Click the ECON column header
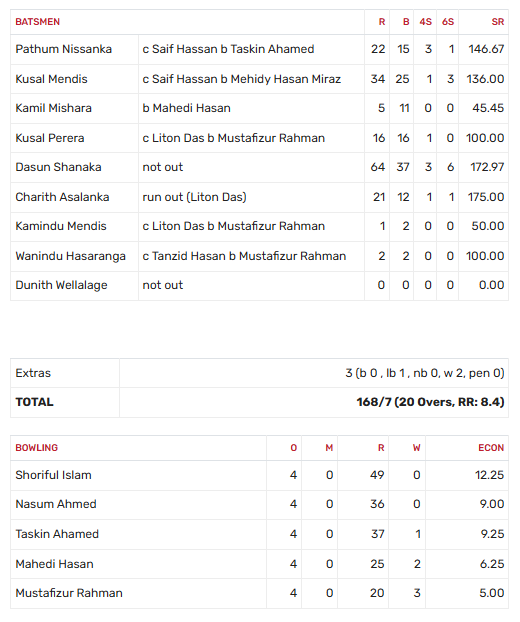The image size is (520, 622). coord(491,448)
